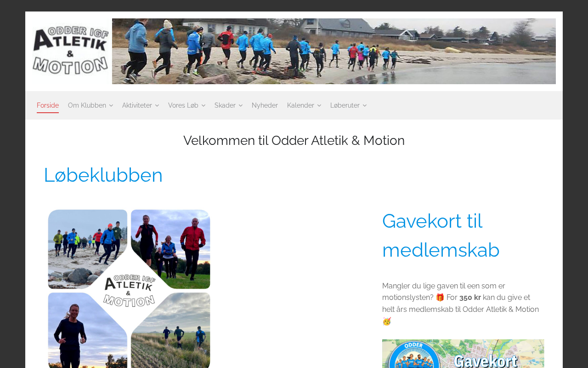Expand the Aktiviteter chevron arrow

tap(157, 106)
